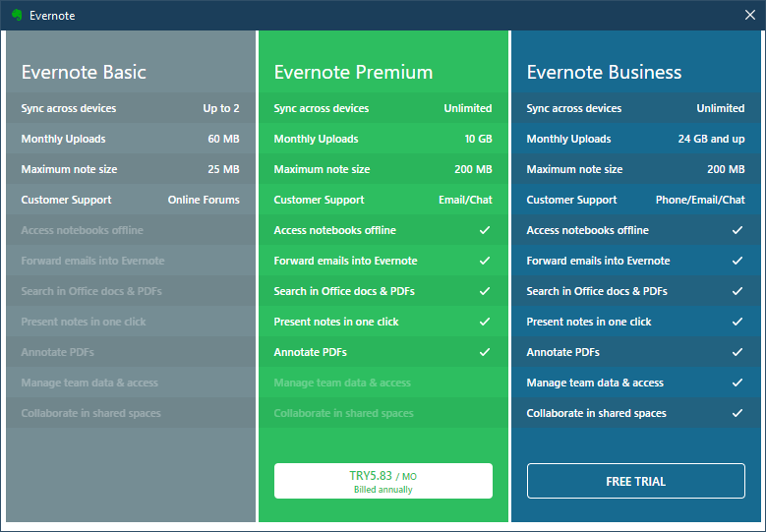Select the 'Evernote Business' plan heading
Viewport: 766px width, 532px height.
pos(604,72)
